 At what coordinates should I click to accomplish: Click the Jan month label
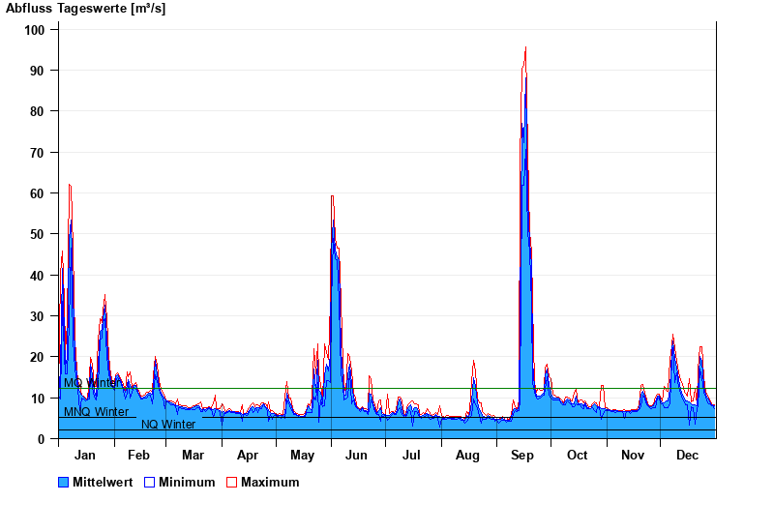click(85, 456)
